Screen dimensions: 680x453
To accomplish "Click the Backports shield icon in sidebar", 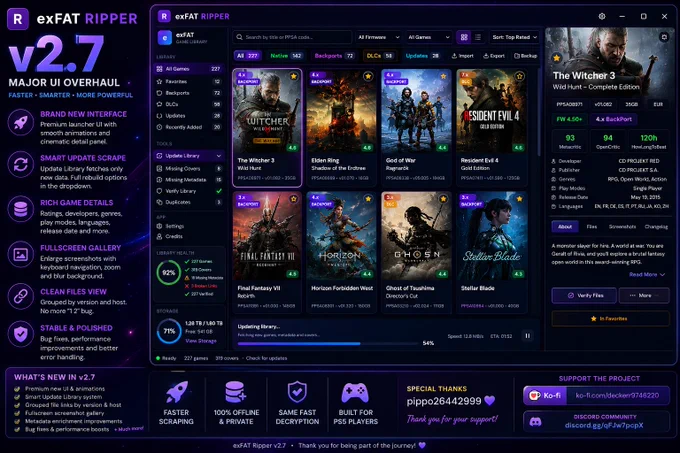I will point(159,93).
